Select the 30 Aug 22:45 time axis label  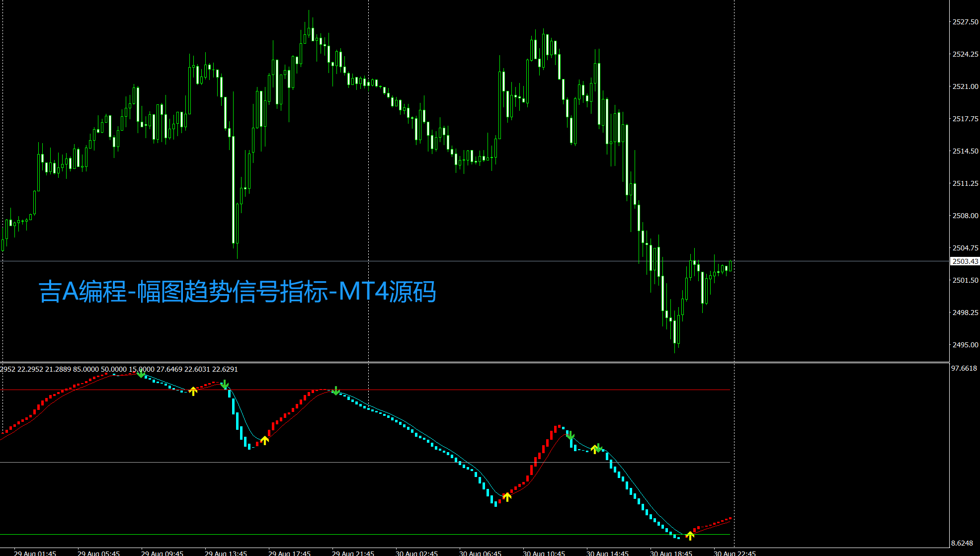(735, 553)
